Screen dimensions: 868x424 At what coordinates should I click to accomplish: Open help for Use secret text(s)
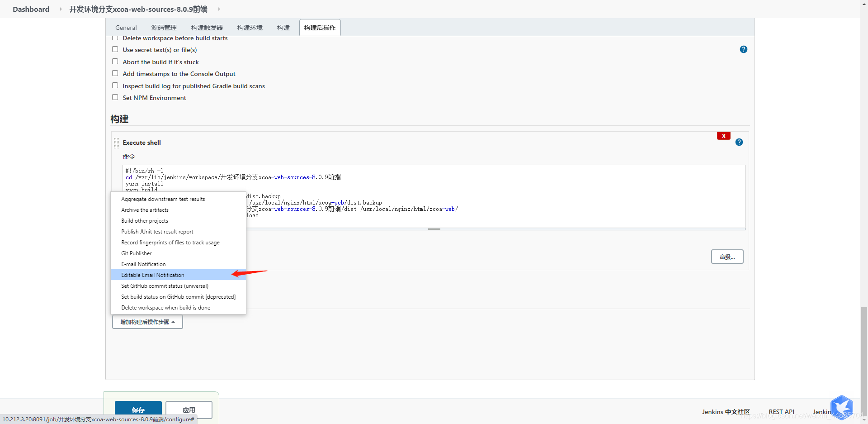(743, 49)
